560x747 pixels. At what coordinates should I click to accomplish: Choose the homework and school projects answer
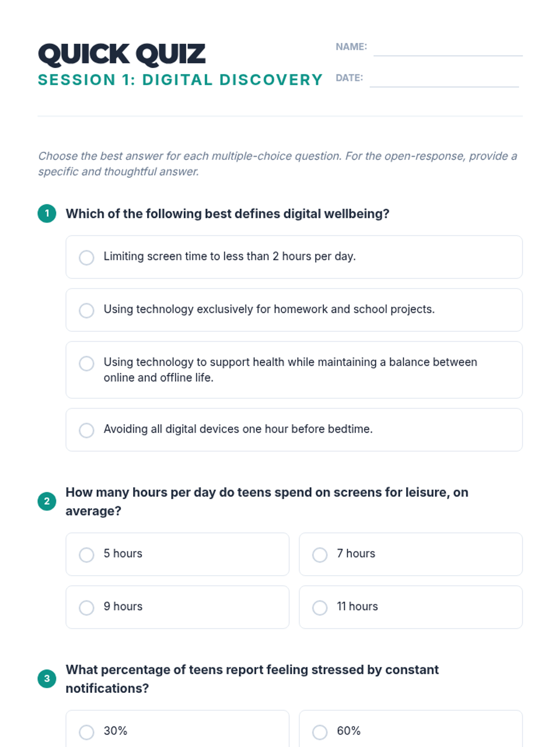pos(86,310)
